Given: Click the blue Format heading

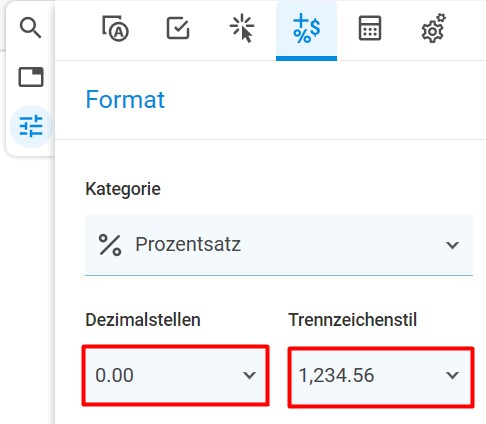Looking at the screenshot, I should pos(125,100).
